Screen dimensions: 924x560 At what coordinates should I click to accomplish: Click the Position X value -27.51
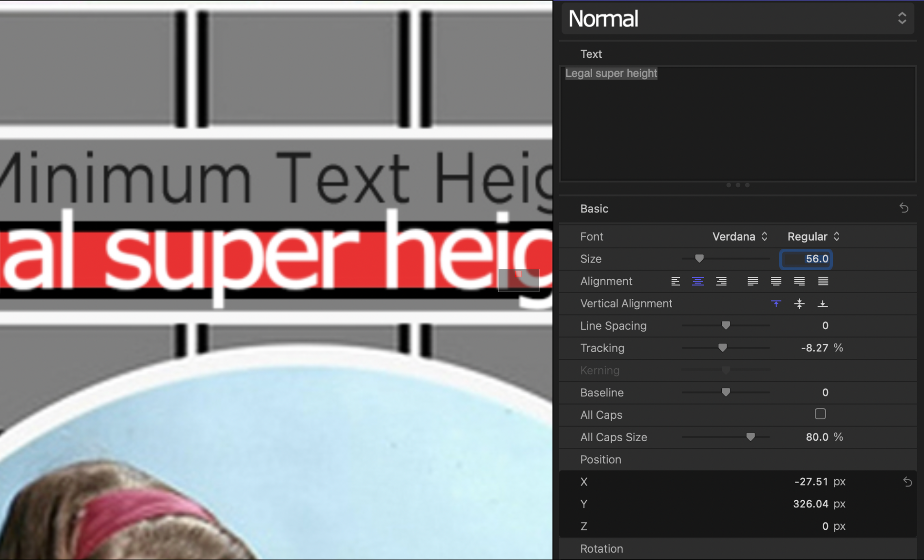click(811, 482)
